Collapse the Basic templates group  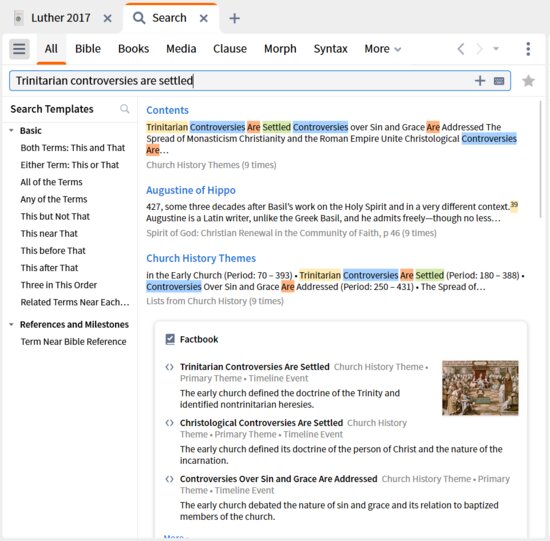[11, 131]
